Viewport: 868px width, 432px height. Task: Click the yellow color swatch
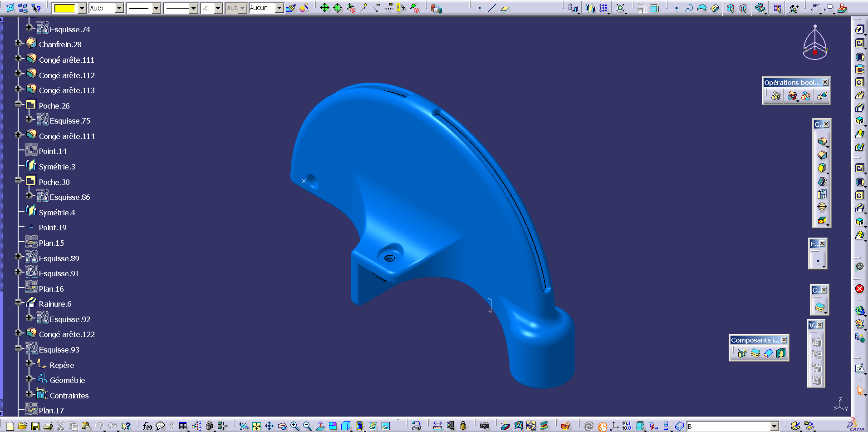point(65,8)
